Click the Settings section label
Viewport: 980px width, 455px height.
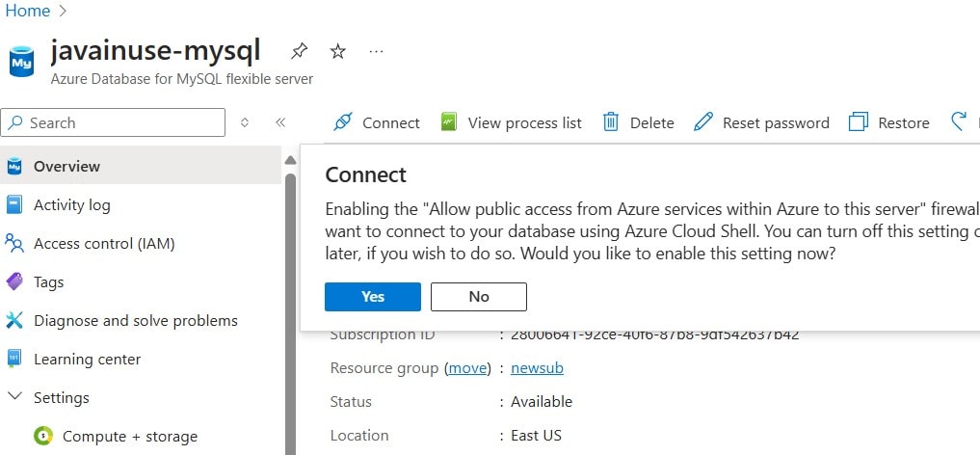[x=62, y=397]
